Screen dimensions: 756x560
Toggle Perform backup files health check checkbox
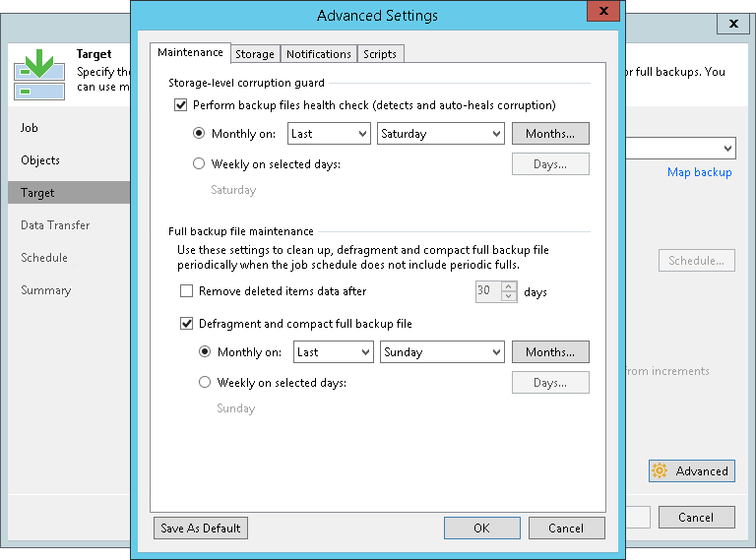click(181, 105)
